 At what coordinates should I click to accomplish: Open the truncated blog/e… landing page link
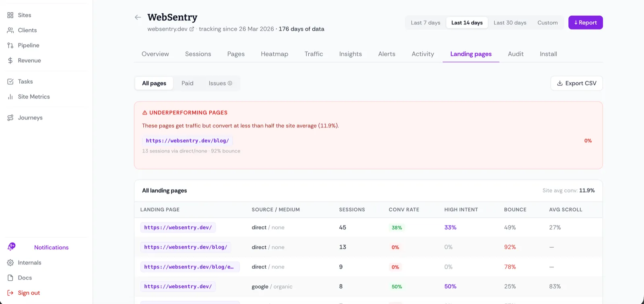pyautogui.click(x=190, y=267)
